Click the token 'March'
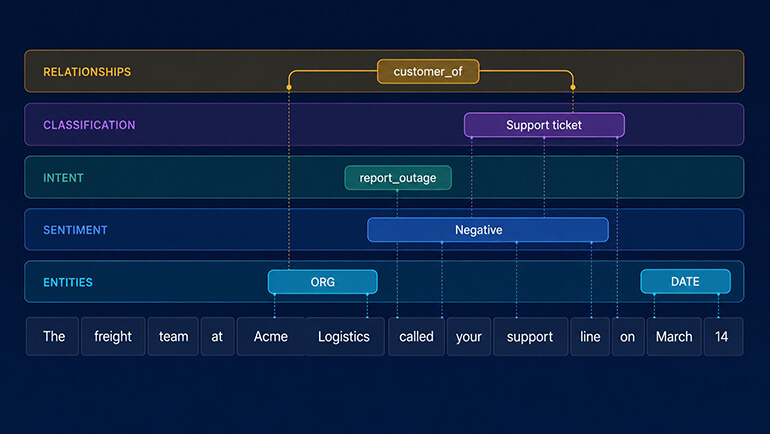Viewport: 770px width, 434px height. tap(674, 336)
